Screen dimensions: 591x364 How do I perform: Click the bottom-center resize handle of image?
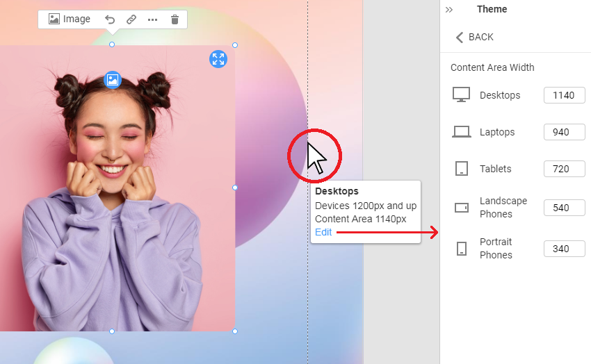112,331
